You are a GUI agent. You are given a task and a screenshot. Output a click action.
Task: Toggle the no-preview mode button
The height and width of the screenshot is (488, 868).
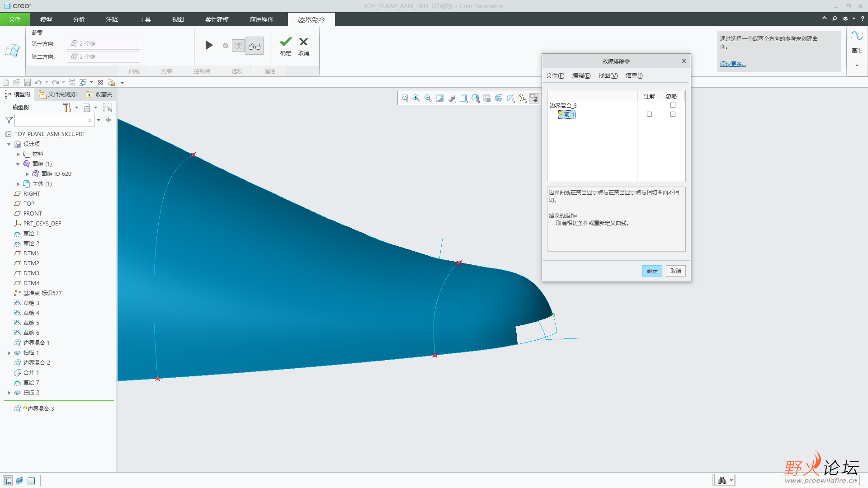[x=238, y=46]
